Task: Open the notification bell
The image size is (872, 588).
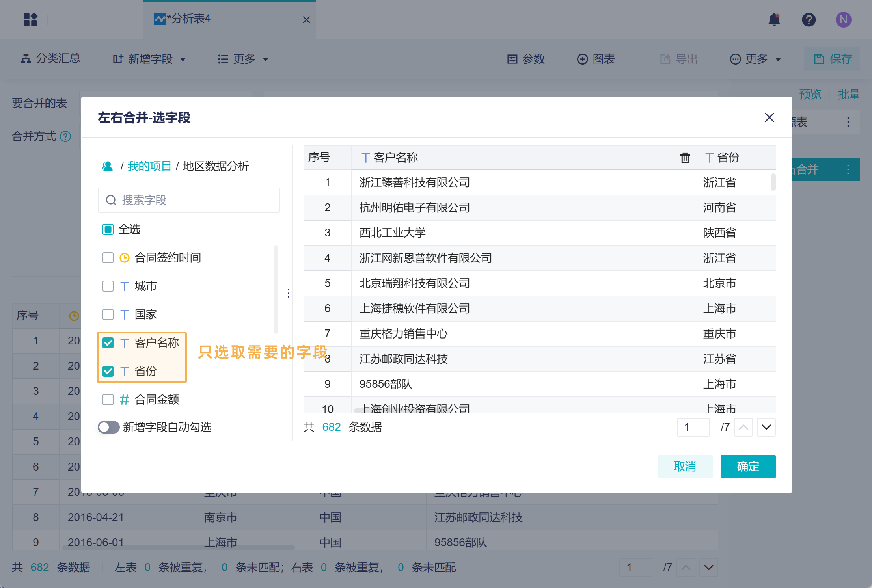Action: 774,19
